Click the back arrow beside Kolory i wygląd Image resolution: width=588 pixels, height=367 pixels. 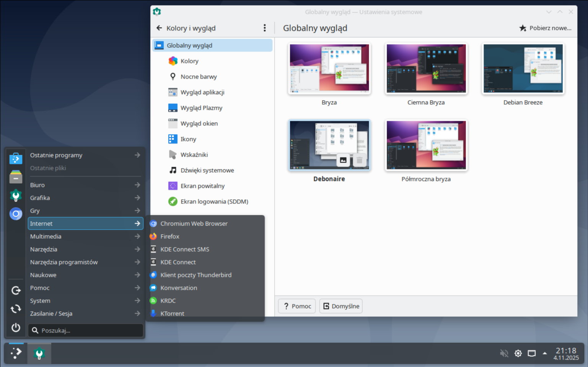(159, 28)
